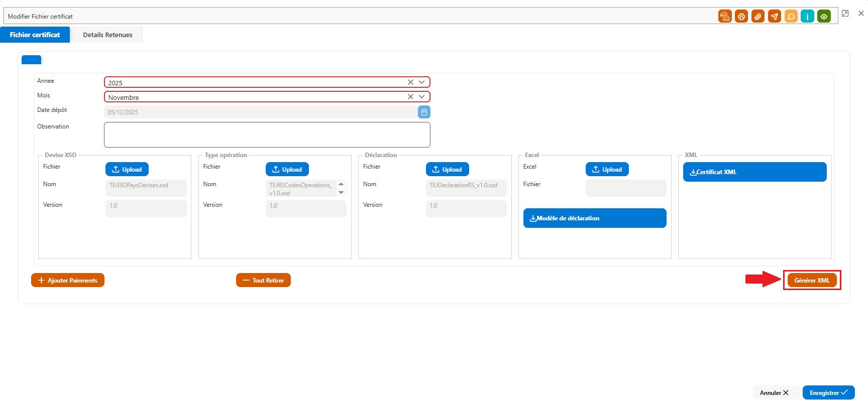Switch to the Fichier certificat tab

pyautogui.click(x=35, y=35)
